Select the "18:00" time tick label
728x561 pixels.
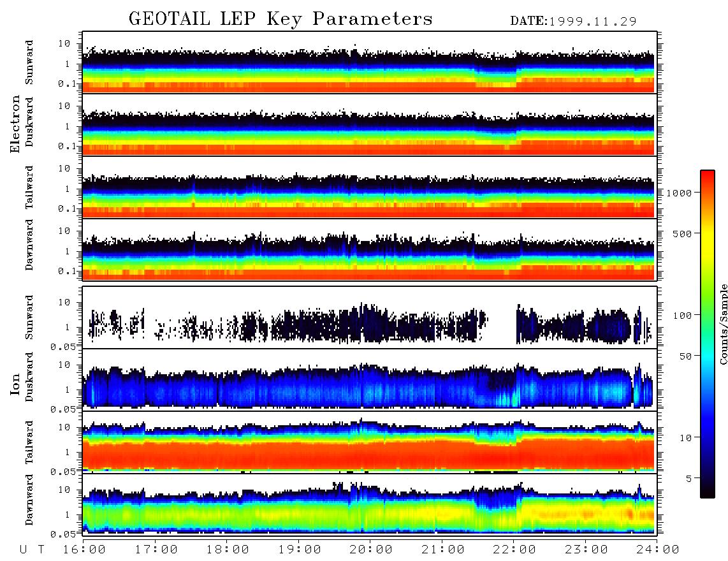[228, 550]
